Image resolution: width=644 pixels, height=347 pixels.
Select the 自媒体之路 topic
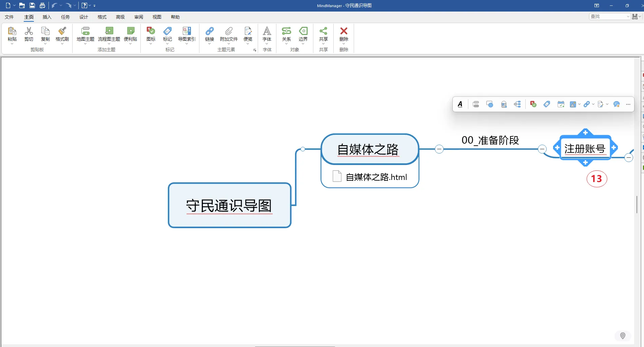(370, 149)
